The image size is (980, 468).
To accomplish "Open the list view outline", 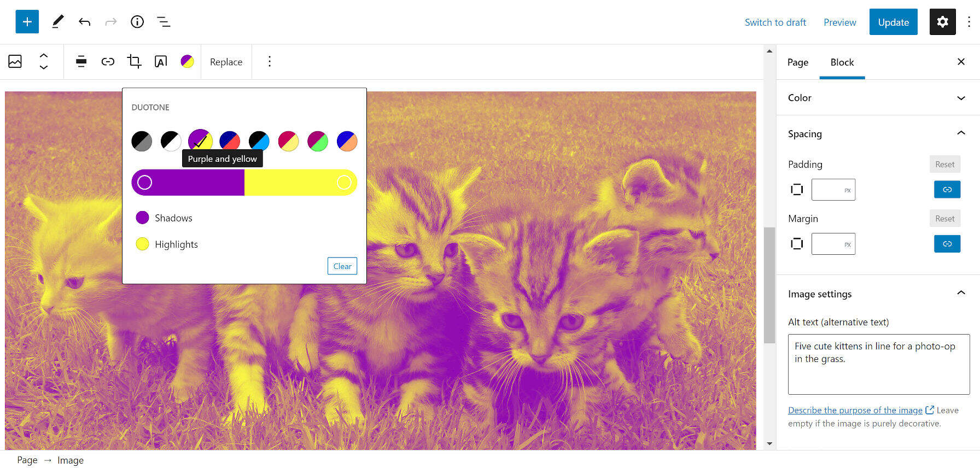I will [x=164, y=22].
